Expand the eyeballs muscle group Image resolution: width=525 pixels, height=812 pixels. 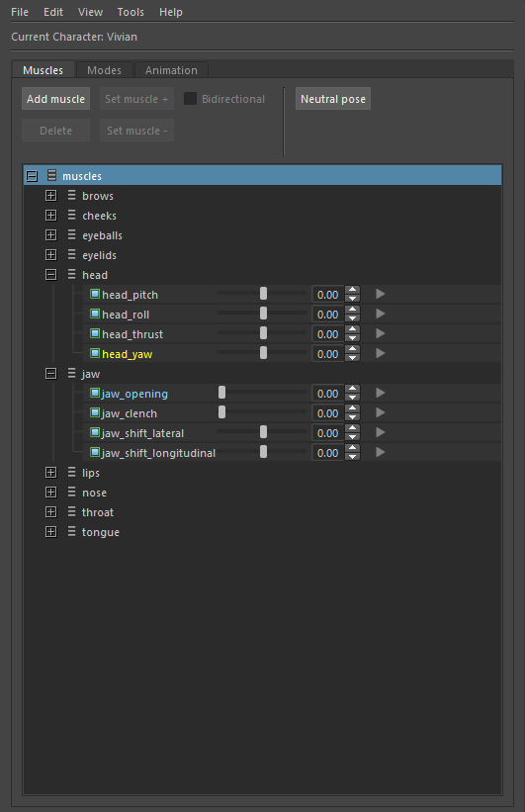(x=50, y=235)
